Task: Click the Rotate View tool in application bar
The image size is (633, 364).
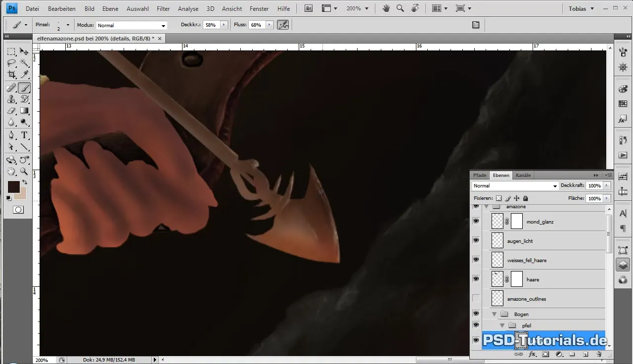Action: click(415, 8)
